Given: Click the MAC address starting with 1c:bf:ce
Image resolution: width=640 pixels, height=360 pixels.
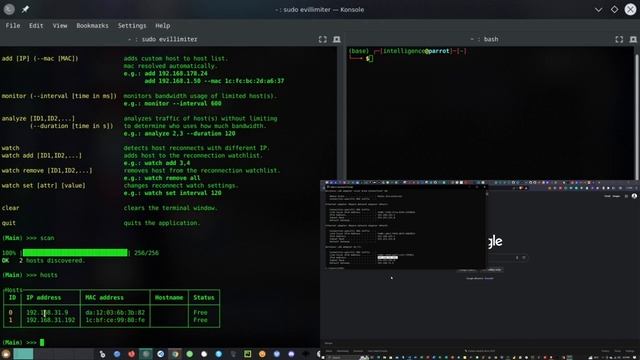Looking at the screenshot, I should click(115, 320).
